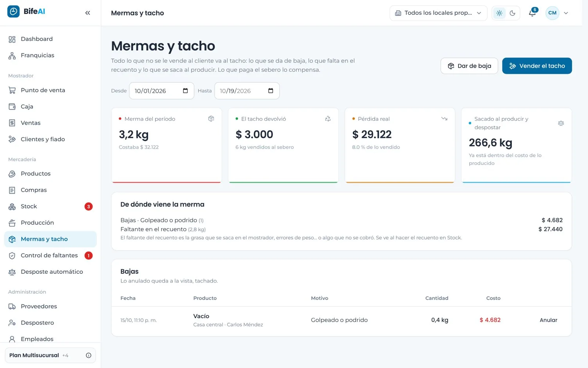Switch to light theme sun icon
588x368 pixels.
(499, 13)
